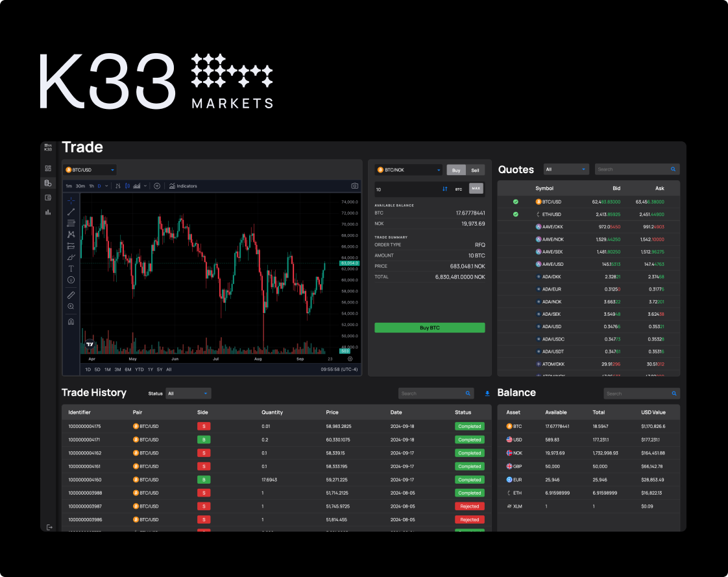
Task: Toggle the BTC/USD favorite checkmark in Quotes
Action: [x=516, y=202]
